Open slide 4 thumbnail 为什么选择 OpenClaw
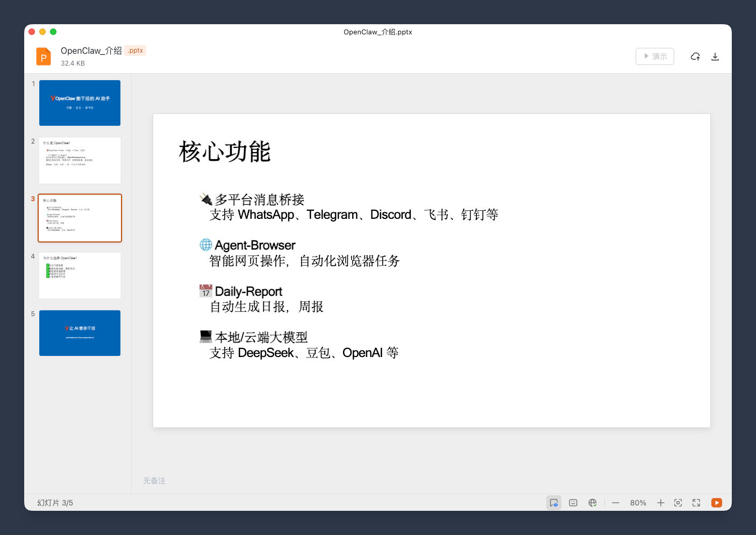This screenshot has width=756, height=535. click(80, 275)
